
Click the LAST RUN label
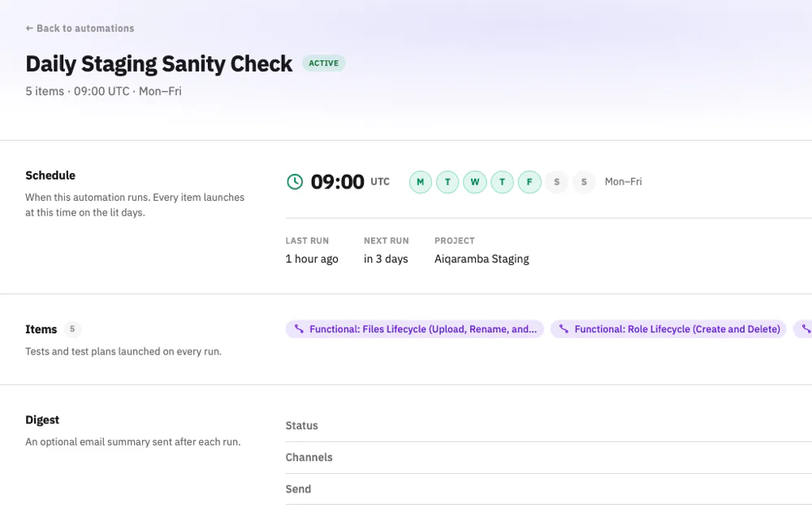pos(307,241)
